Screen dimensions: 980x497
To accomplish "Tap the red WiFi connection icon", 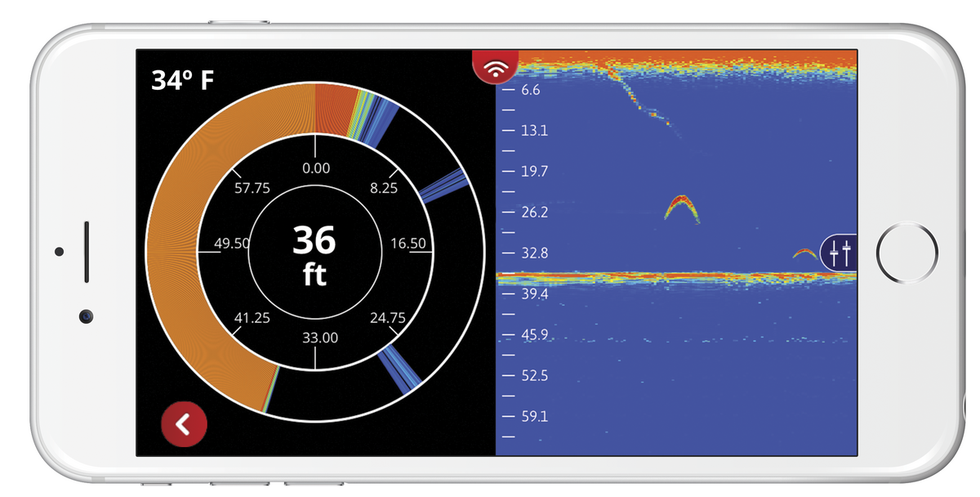I will pyautogui.click(x=493, y=69).
